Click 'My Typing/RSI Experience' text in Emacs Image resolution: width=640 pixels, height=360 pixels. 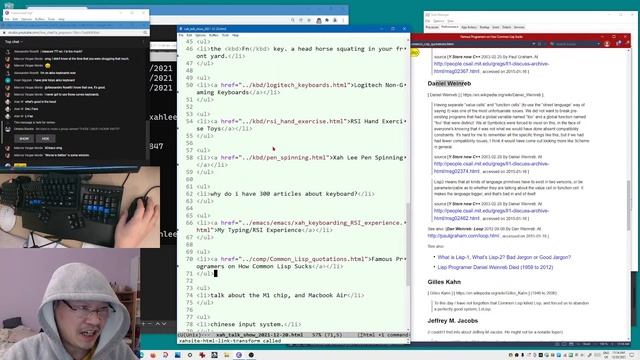(258, 230)
